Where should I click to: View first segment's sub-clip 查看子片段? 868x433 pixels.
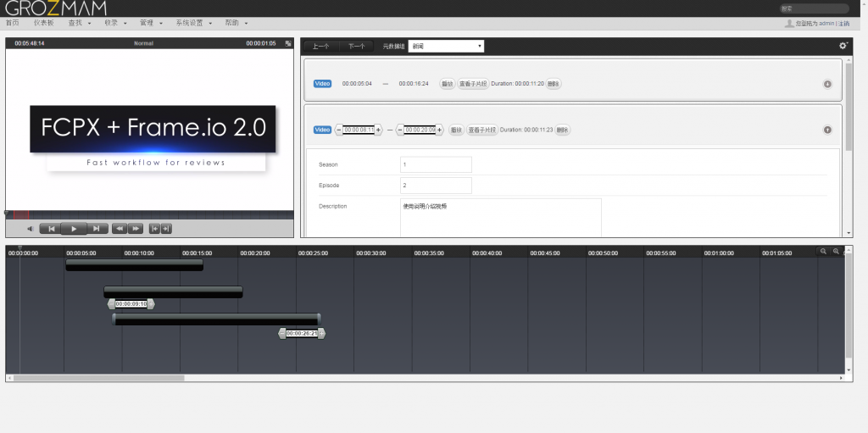473,84
